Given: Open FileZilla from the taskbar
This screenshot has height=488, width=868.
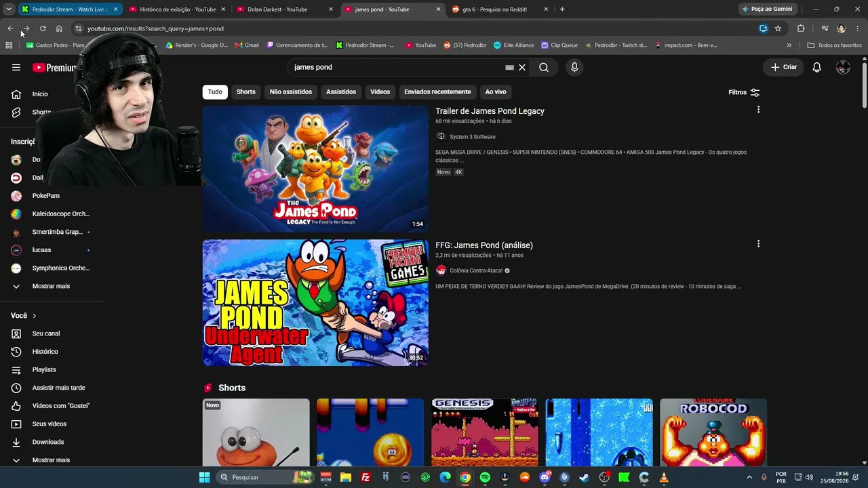Looking at the screenshot, I should [366, 477].
